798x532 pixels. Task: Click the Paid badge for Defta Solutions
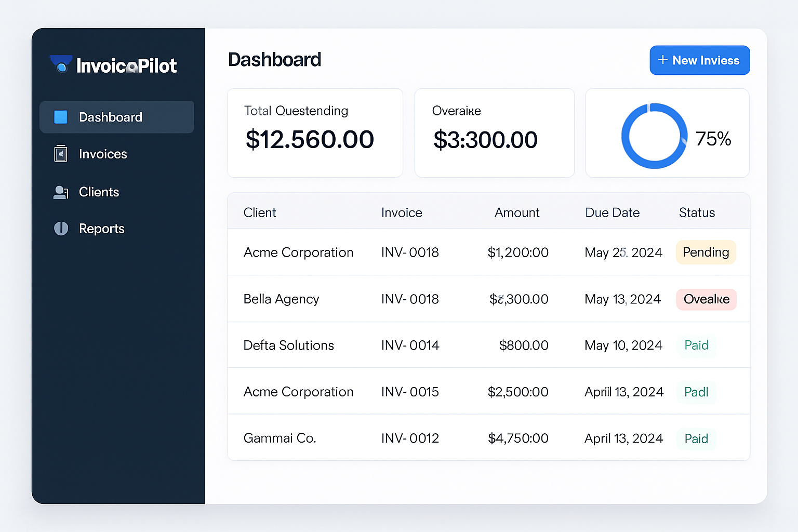pos(696,345)
